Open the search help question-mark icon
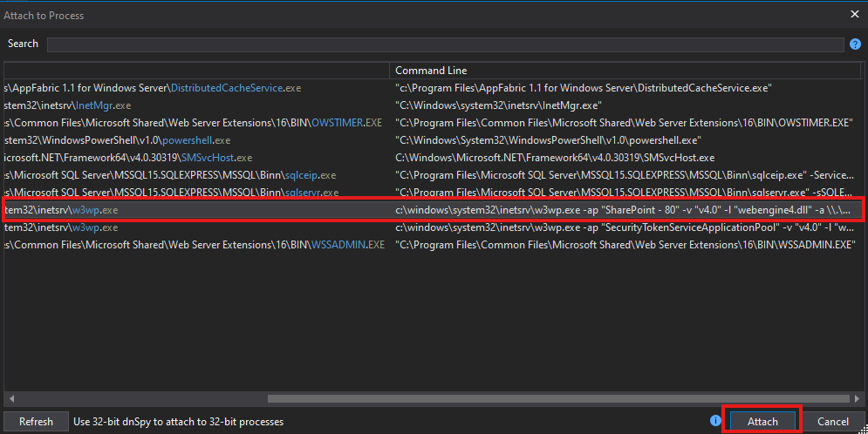The image size is (868, 434). (855, 44)
